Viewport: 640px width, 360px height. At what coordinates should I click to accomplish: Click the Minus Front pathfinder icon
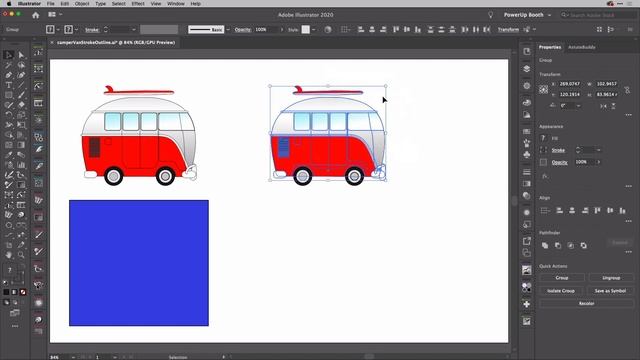point(558,245)
